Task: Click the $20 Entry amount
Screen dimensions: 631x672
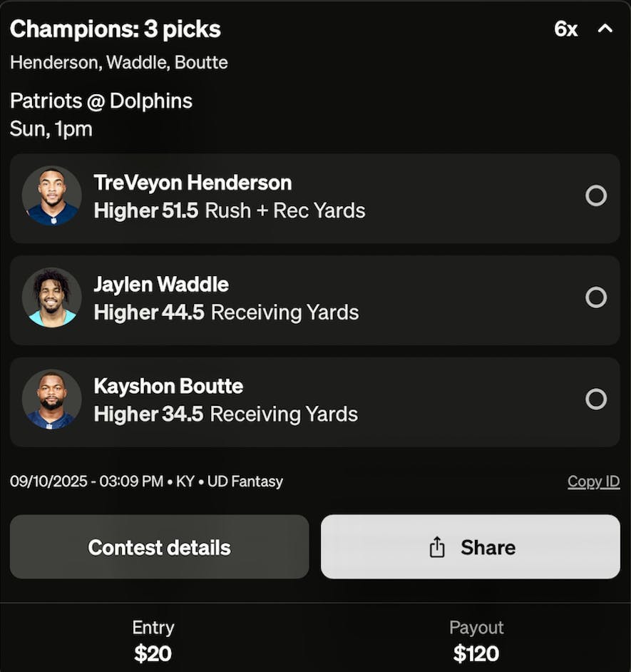Action: pyautogui.click(x=153, y=653)
